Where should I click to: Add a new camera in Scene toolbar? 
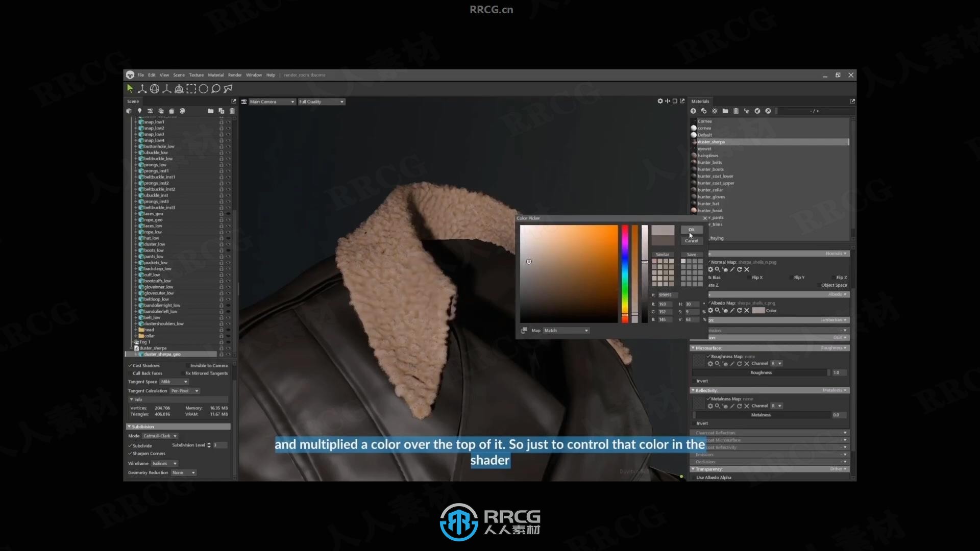click(150, 111)
